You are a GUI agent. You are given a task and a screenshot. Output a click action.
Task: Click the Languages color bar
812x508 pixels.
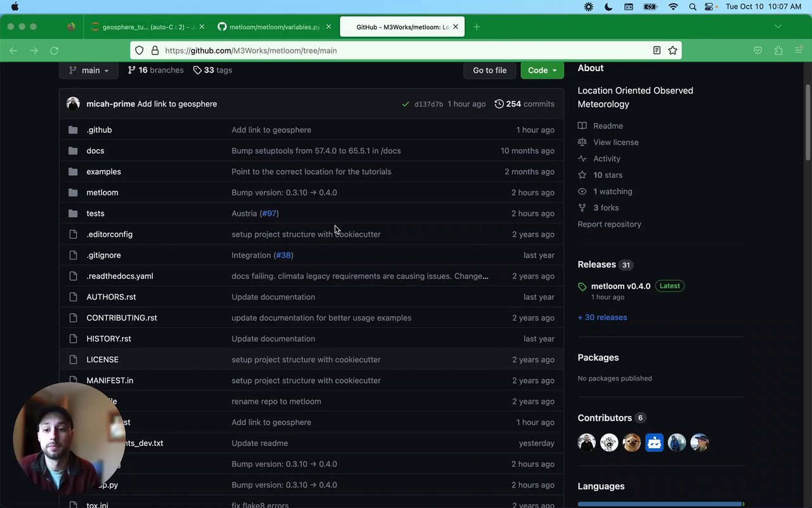point(660,504)
